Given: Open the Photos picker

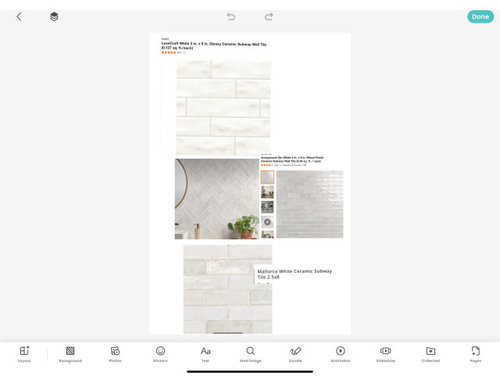Looking at the screenshot, I should coord(115,354).
